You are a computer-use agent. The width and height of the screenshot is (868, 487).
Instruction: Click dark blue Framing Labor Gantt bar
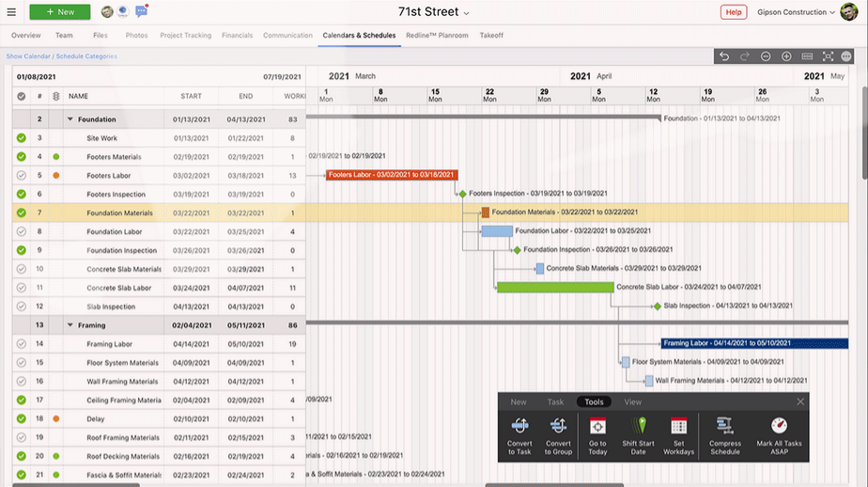[x=754, y=343]
